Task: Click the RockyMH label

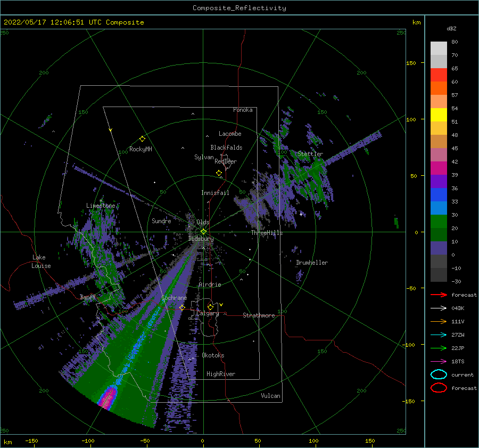Action: coord(141,149)
